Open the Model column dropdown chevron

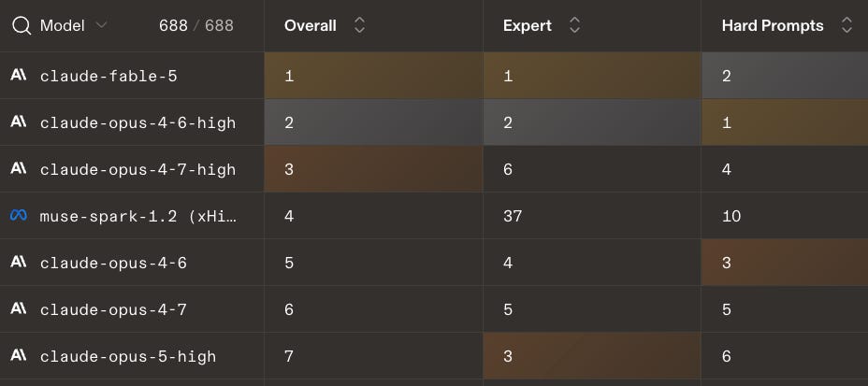pyautogui.click(x=101, y=25)
